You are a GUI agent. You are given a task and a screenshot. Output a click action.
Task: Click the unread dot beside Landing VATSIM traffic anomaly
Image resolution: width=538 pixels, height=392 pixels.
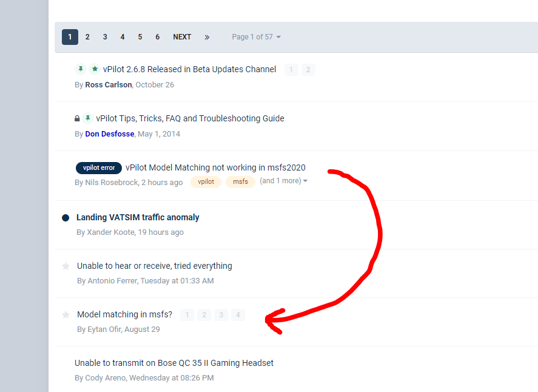(x=66, y=218)
